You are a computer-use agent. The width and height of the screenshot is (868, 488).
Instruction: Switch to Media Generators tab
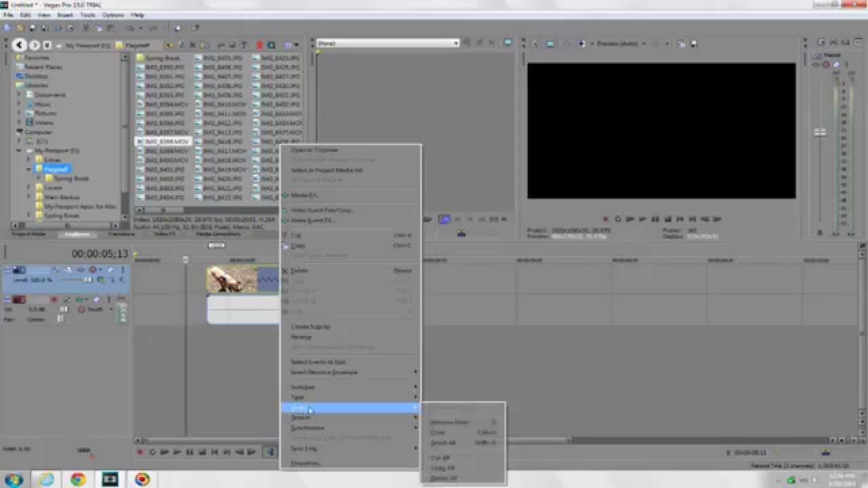[x=218, y=234]
